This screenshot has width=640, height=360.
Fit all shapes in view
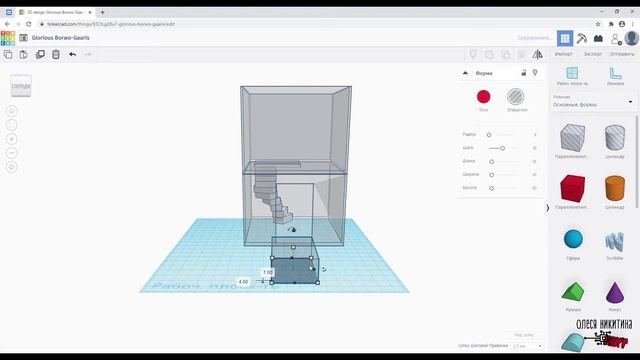coord(12,125)
